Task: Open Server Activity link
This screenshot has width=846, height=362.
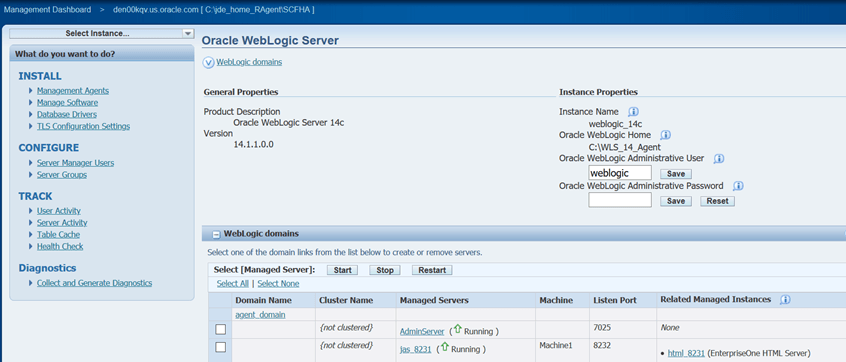Action: (62, 222)
